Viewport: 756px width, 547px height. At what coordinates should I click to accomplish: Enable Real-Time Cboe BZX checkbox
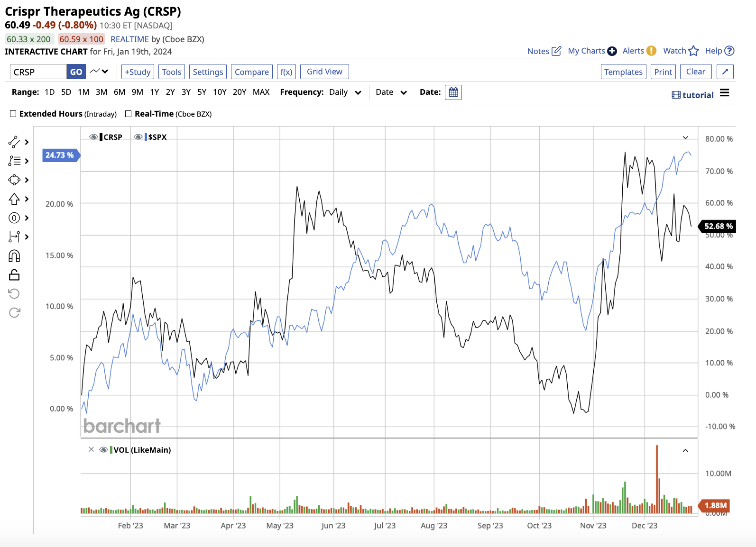coord(128,114)
